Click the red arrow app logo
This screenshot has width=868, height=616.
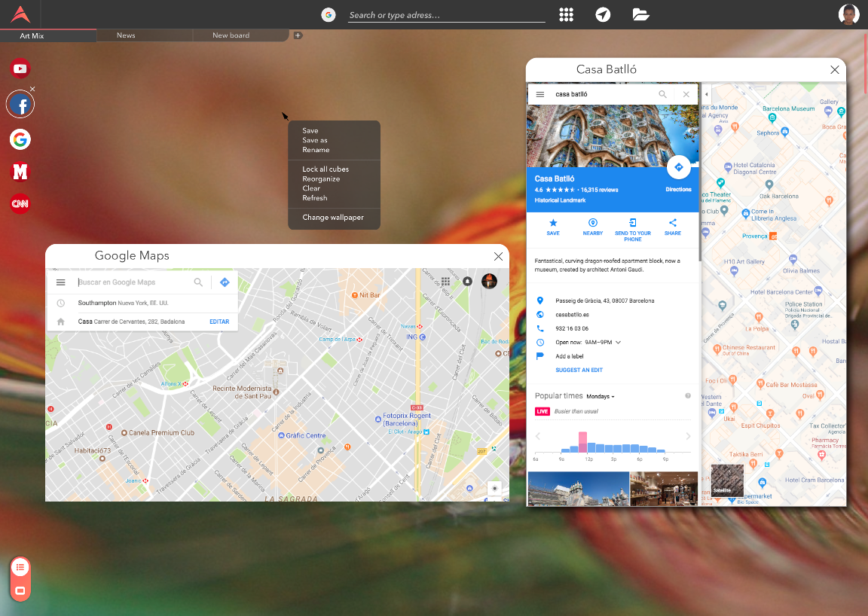tap(20, 14)
